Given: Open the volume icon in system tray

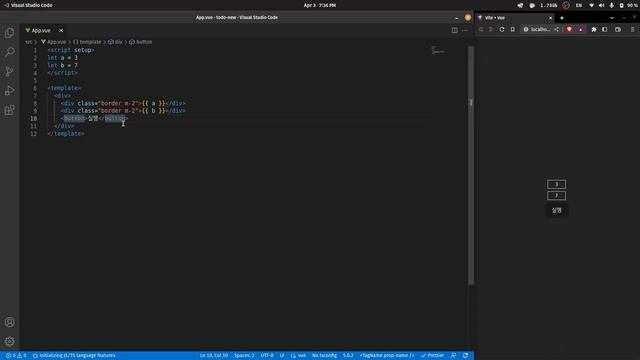Looking at the screenshot, I should [601, 5].
